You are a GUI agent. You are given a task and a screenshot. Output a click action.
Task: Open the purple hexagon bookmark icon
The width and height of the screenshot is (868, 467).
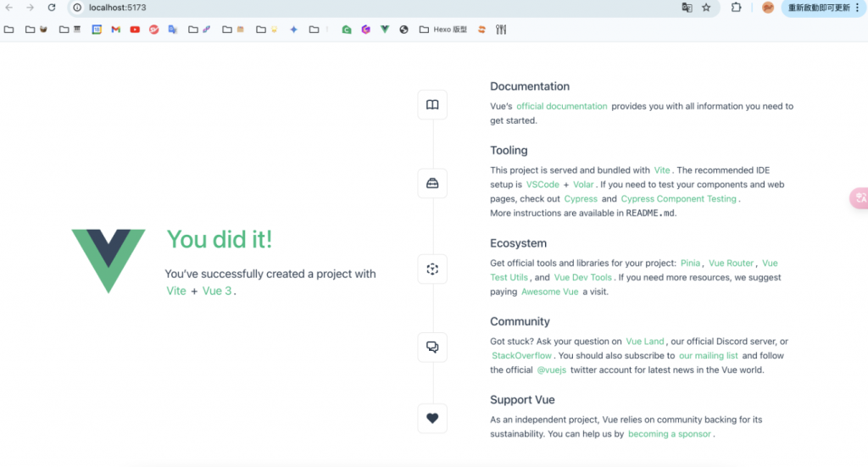pos(366,30)
